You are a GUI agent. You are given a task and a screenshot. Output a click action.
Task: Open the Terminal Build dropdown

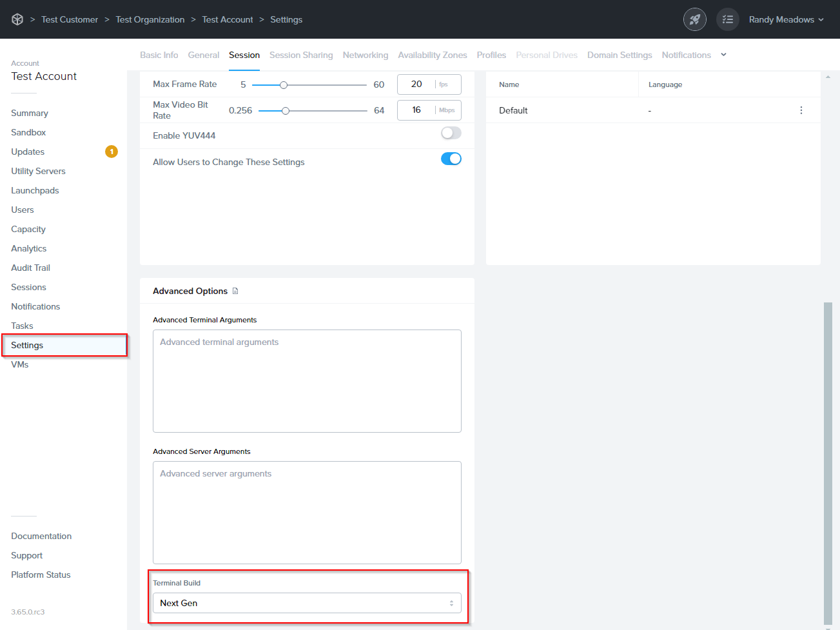[307, 603]
